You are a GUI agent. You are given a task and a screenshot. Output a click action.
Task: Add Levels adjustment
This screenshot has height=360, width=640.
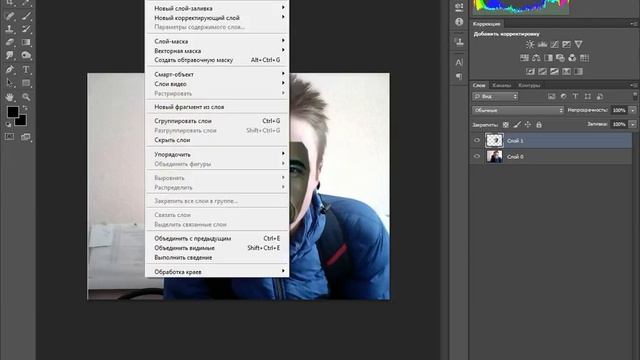542,44
